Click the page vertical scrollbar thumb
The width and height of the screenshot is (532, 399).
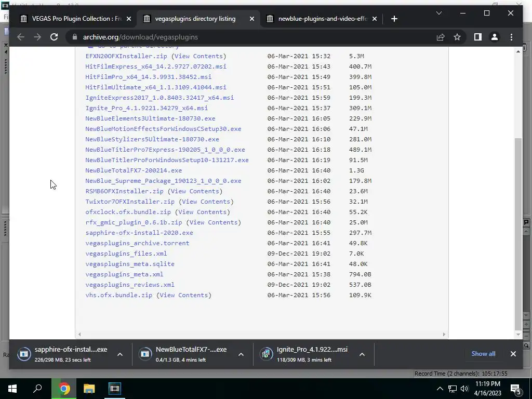click(518, 233)
